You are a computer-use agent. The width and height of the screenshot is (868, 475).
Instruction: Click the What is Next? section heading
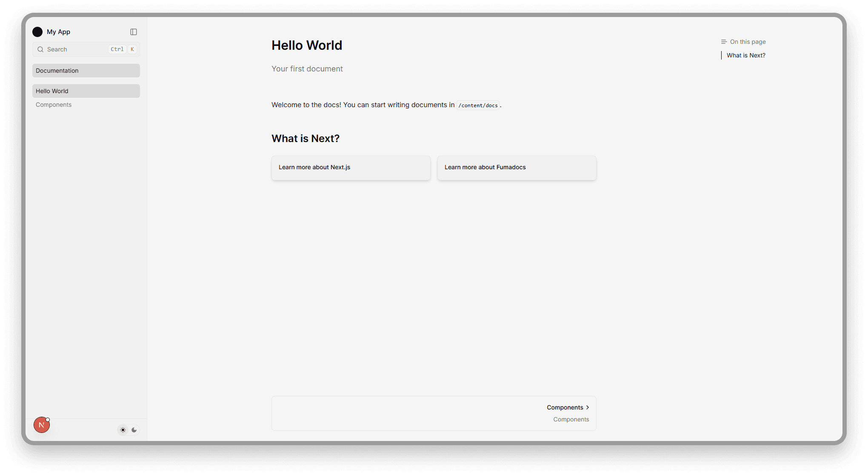pyautogui.click(x=306, y=139)
